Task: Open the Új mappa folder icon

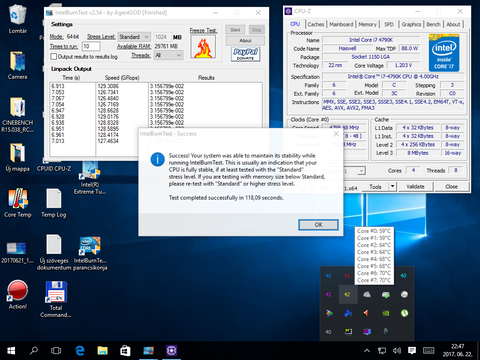Action: pyautogui.click(x=17, y=157)
